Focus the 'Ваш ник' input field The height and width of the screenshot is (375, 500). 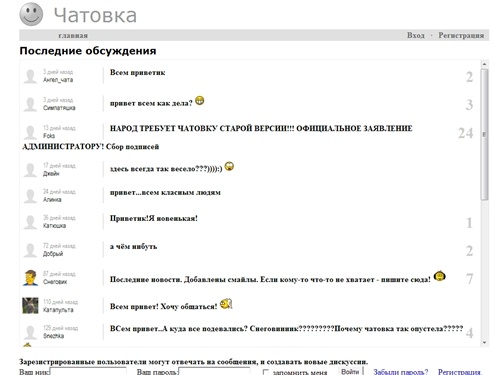coord(88,372)
